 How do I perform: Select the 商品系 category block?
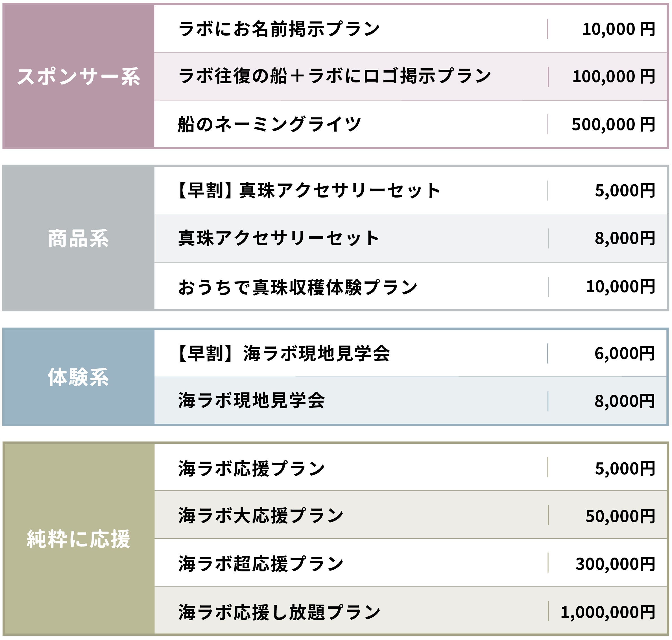click(78, 239)
